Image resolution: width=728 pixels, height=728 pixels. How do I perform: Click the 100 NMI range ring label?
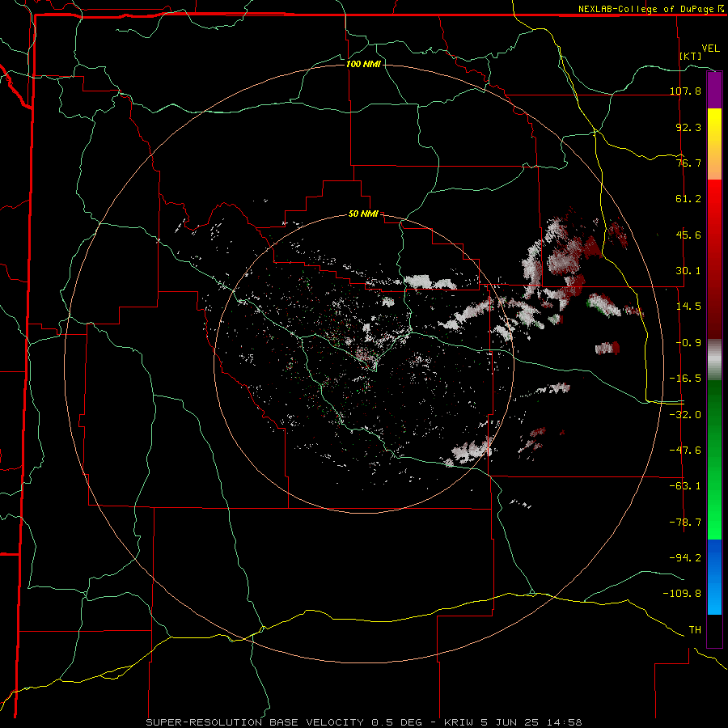(363, 64)
